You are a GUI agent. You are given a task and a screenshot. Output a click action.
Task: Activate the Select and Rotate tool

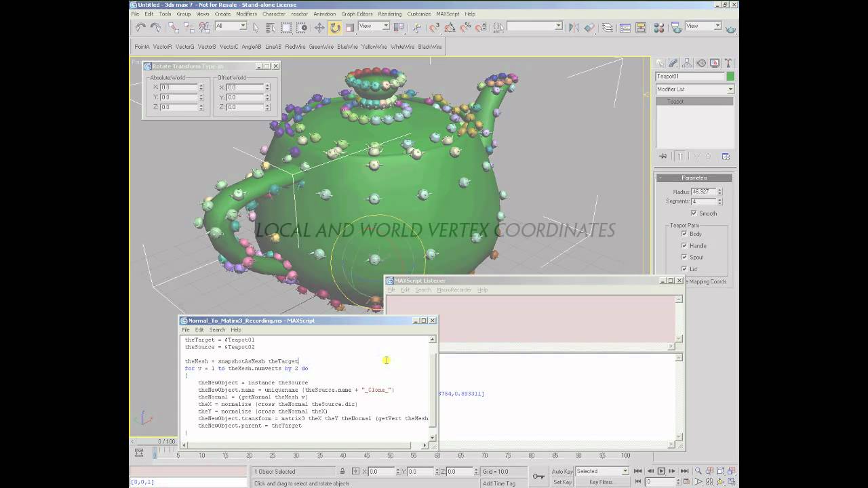coord(335,28)
